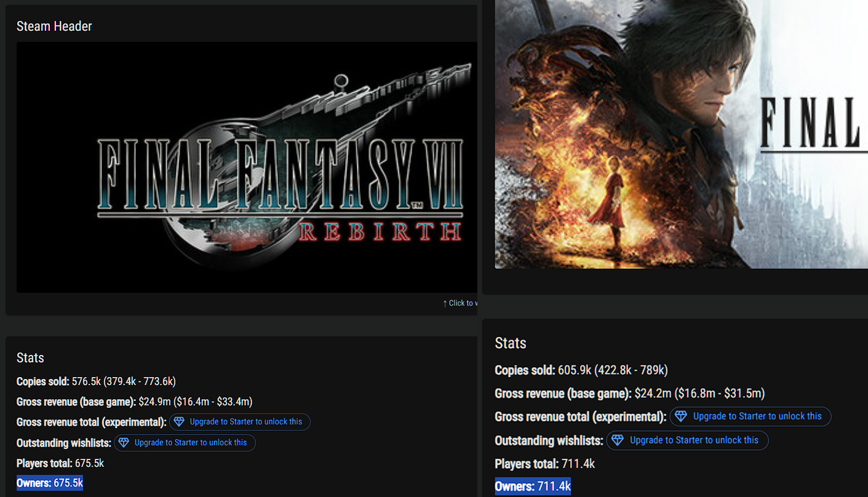This screenshot has height=497, width=868.
Task: Click the $24.9m gross revenue base game line
Action: point(135,402)
